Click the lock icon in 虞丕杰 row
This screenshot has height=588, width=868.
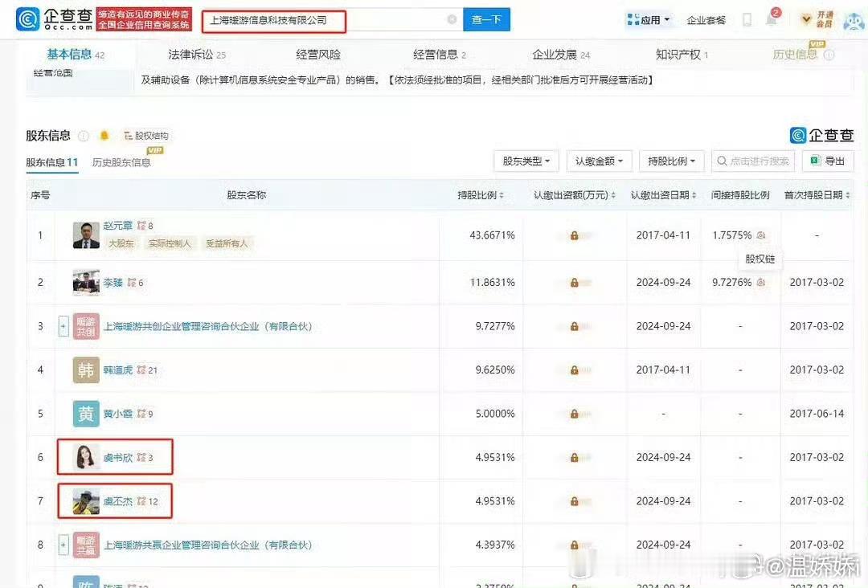(574, 501)
